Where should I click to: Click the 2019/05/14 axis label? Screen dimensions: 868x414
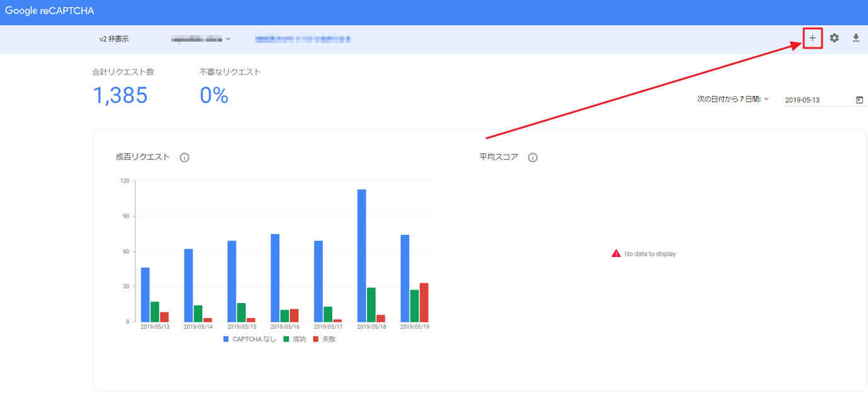click(x=198, y=327)
